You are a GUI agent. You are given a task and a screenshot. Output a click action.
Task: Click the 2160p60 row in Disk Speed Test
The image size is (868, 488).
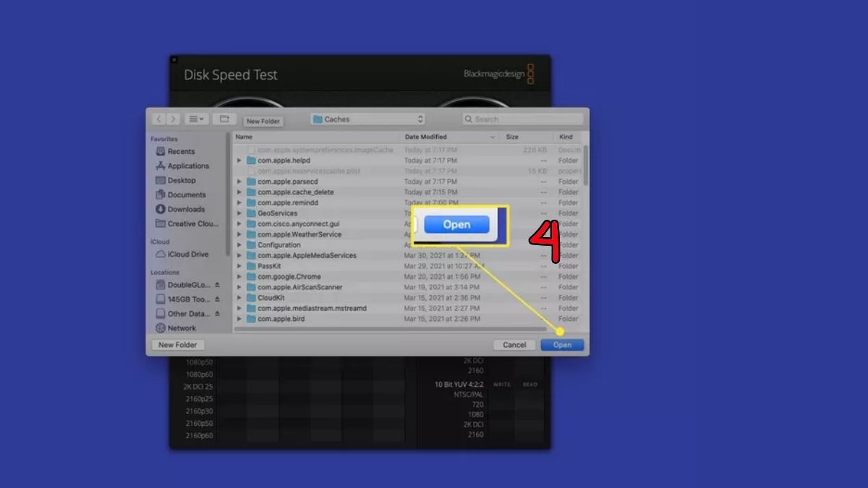coord(200,436)
